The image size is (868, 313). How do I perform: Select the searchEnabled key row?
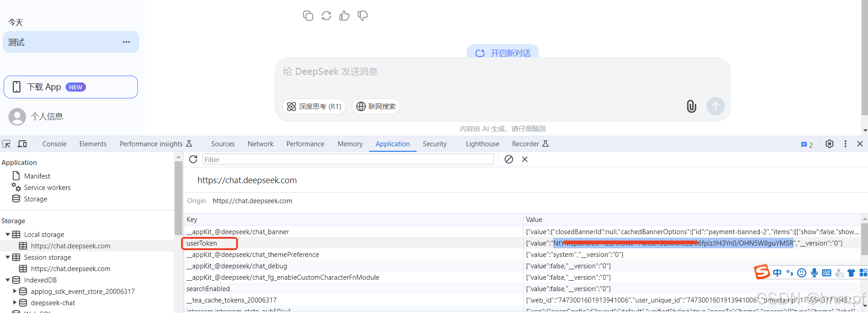point(353,289)
